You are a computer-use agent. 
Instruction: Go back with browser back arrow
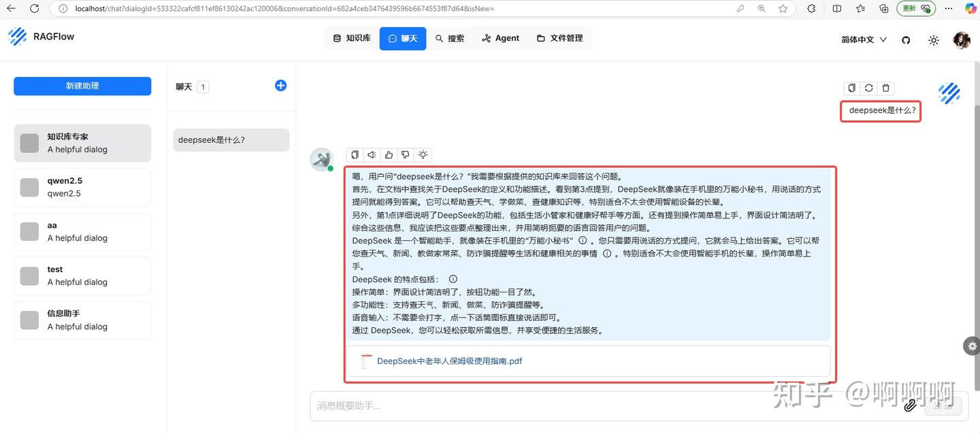(x=11, y=9)
